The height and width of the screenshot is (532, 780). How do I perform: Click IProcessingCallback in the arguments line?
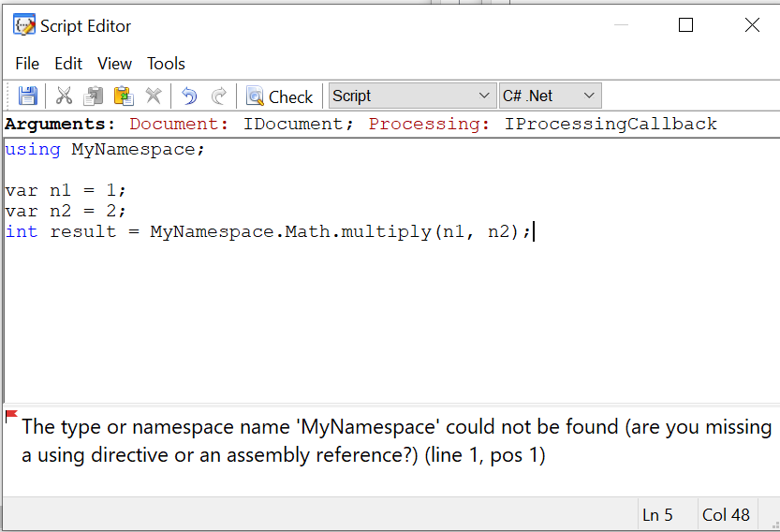(611, 124)
